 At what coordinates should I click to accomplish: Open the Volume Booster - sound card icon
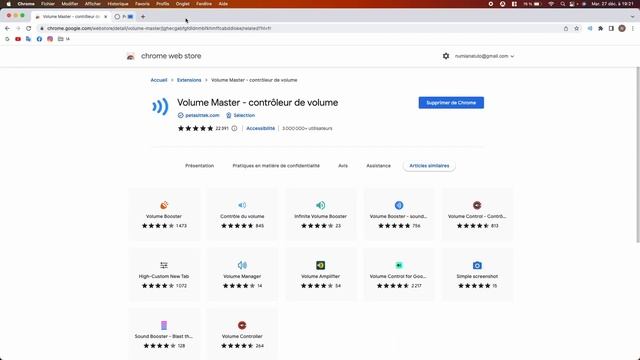(399, 205)
